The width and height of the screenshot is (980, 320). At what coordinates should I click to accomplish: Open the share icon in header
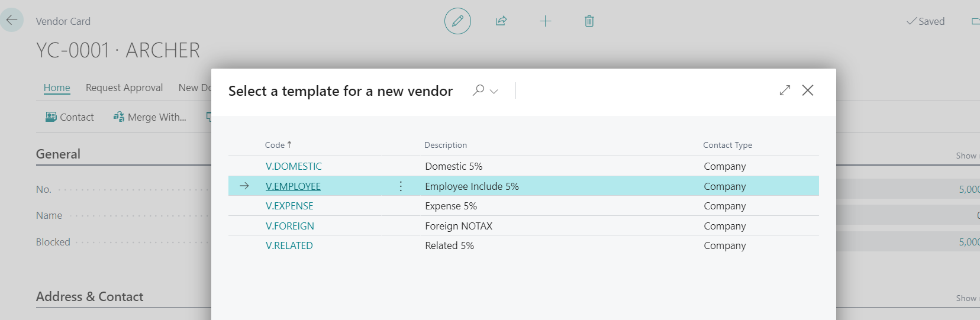(x=501, y=21)
